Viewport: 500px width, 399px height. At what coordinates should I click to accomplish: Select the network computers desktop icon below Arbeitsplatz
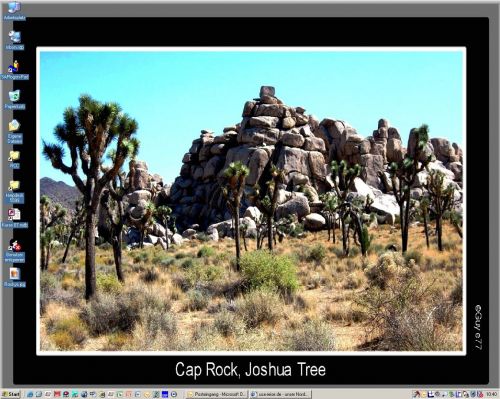click(15, 40)
